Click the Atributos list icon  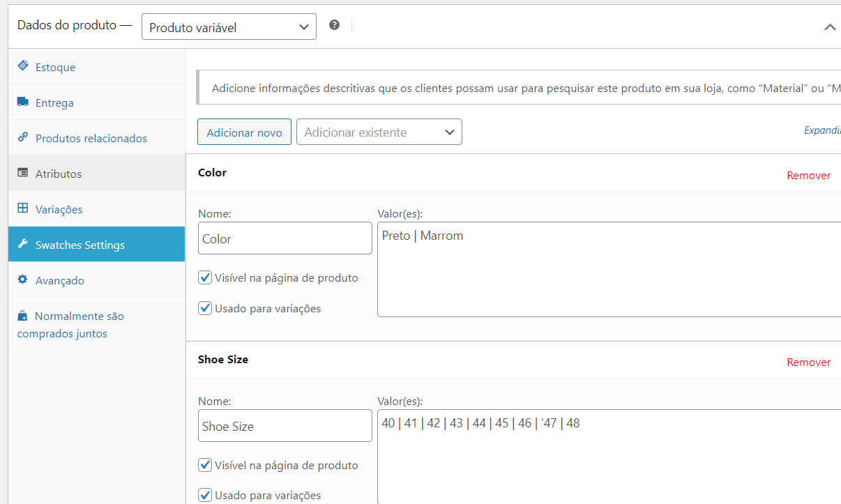click(x=23, y=173)
